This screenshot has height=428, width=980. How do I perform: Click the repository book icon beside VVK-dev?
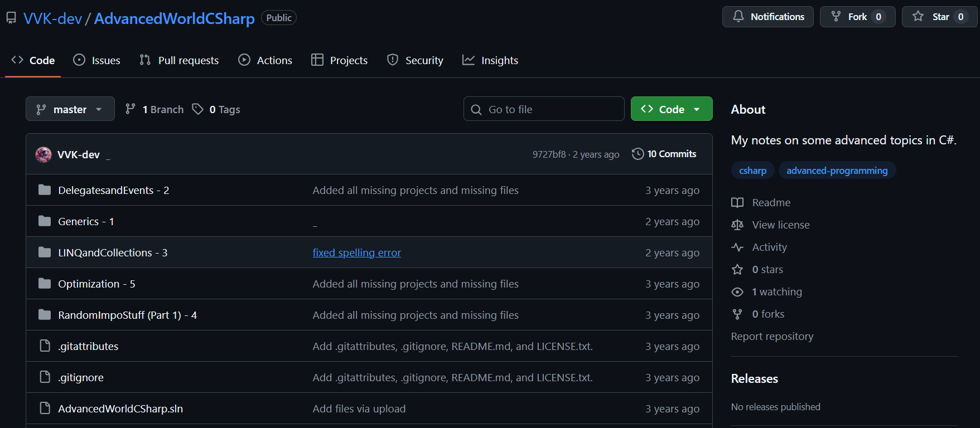11,18
